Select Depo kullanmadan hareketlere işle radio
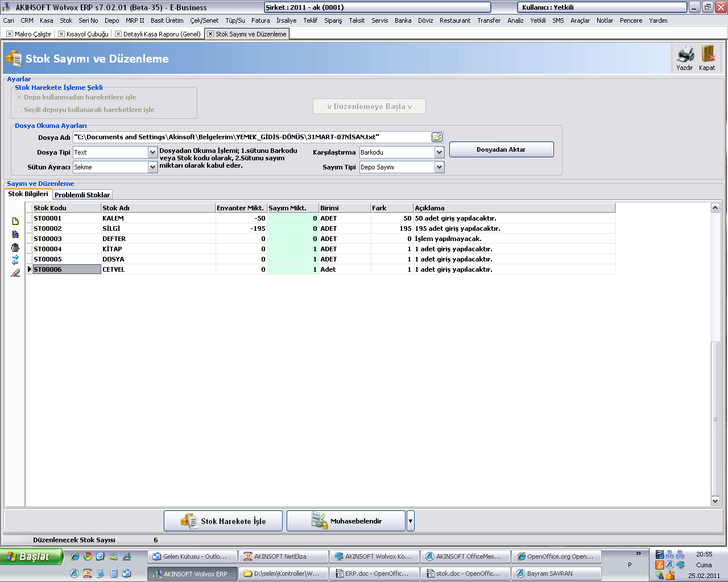The width and height of the screenshot is (728, 582). [19, 97]
